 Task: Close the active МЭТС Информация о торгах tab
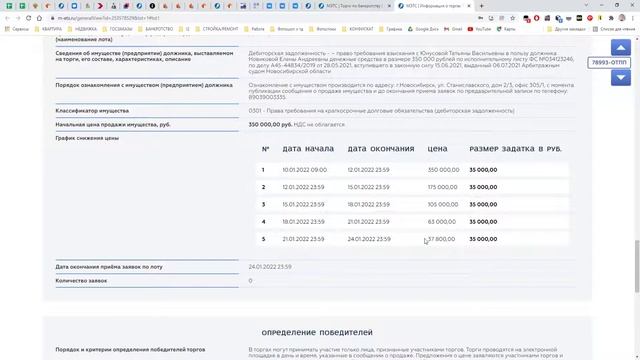tap(469, 6)
